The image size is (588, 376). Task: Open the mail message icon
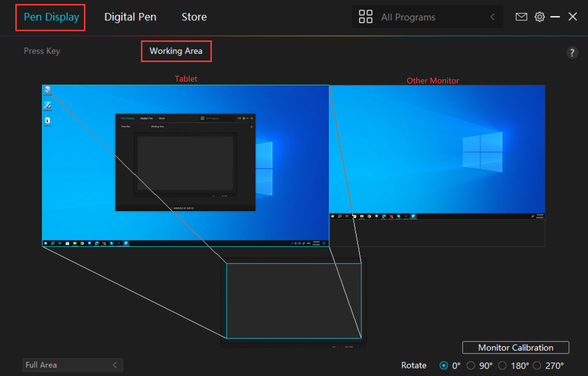pos(521,17)
